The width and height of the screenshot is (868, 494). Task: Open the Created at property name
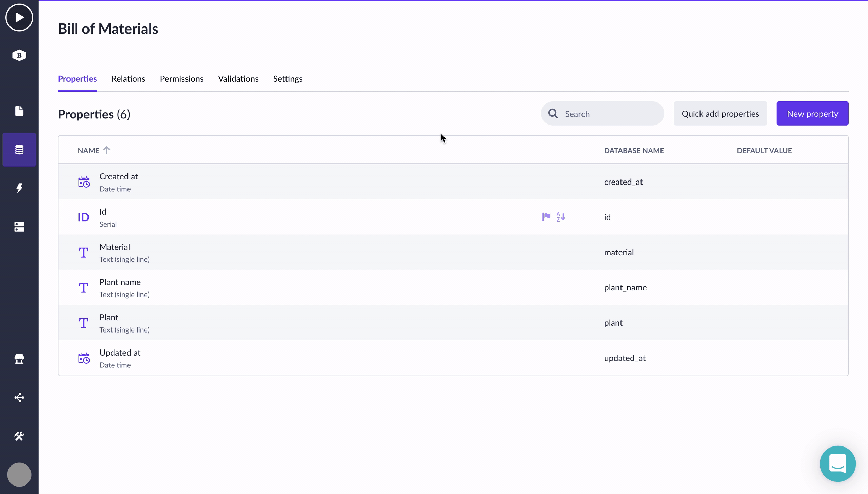119,176
